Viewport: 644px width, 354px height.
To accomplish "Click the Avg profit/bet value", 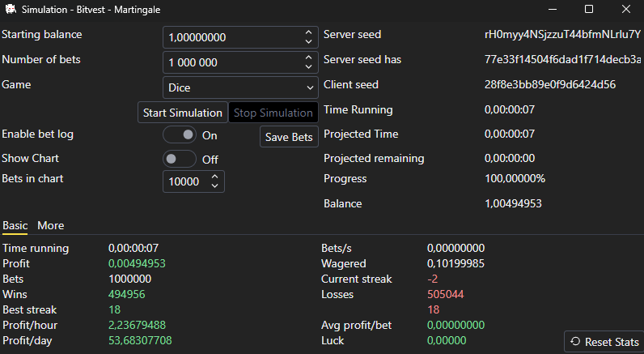I will tap(455, 325).
